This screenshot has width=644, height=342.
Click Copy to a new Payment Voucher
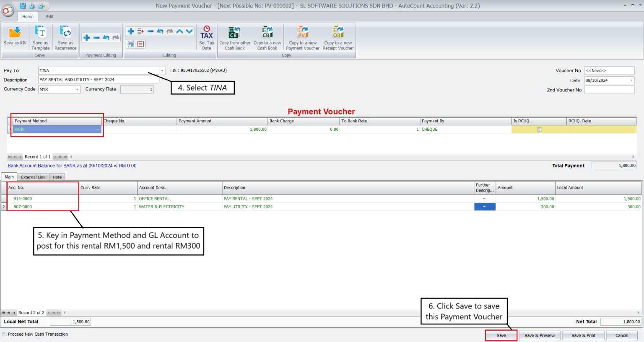(x=303, y=38)
